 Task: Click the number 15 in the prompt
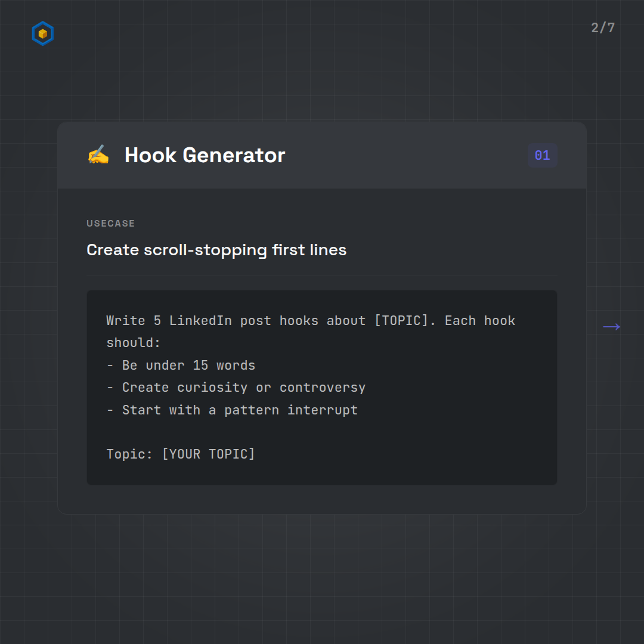(x=200, y=366)
